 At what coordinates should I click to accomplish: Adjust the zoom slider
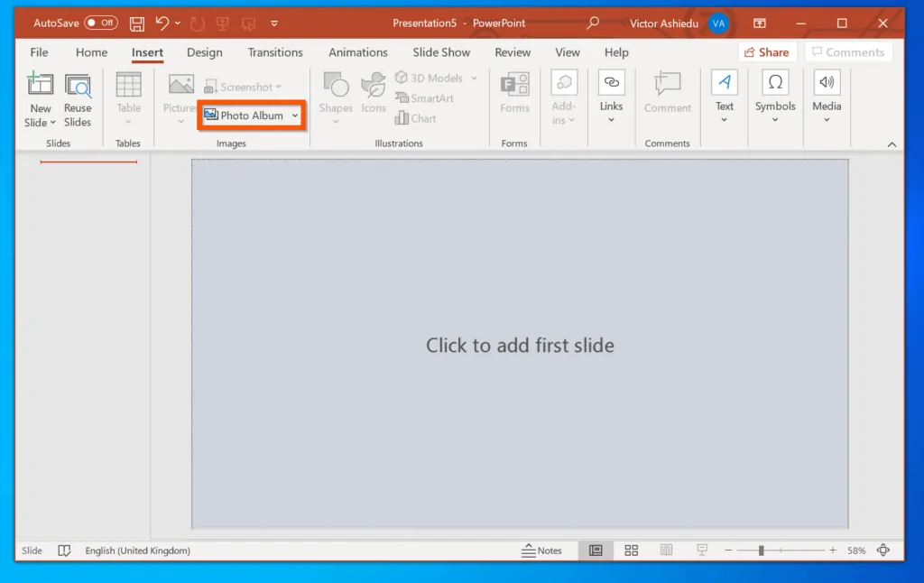click(761, 550)
